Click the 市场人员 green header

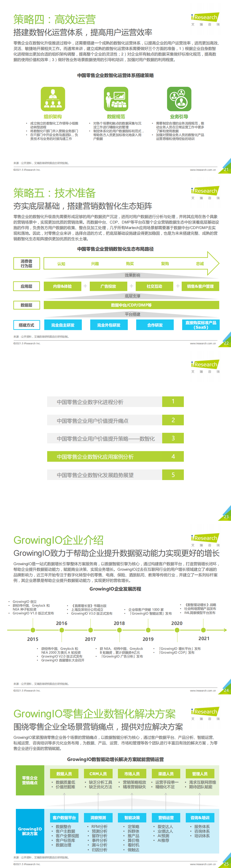click(132, 774)
